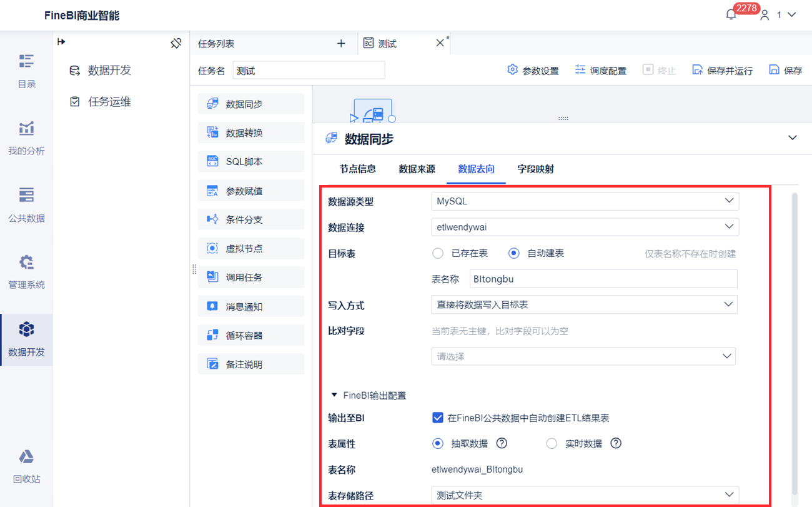Select the data sync node on canvas

[x=373, y=111]
